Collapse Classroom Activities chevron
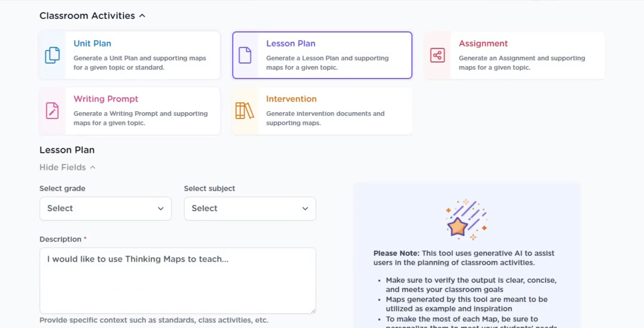The height and width of the screenshot is (328, 644). [142, 16]
